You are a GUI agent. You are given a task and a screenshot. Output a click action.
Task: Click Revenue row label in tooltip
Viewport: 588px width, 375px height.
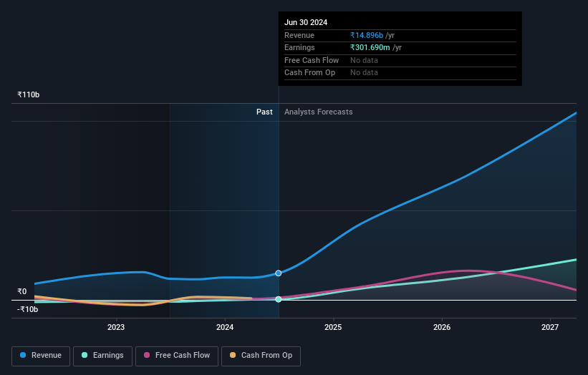point(299,35)
